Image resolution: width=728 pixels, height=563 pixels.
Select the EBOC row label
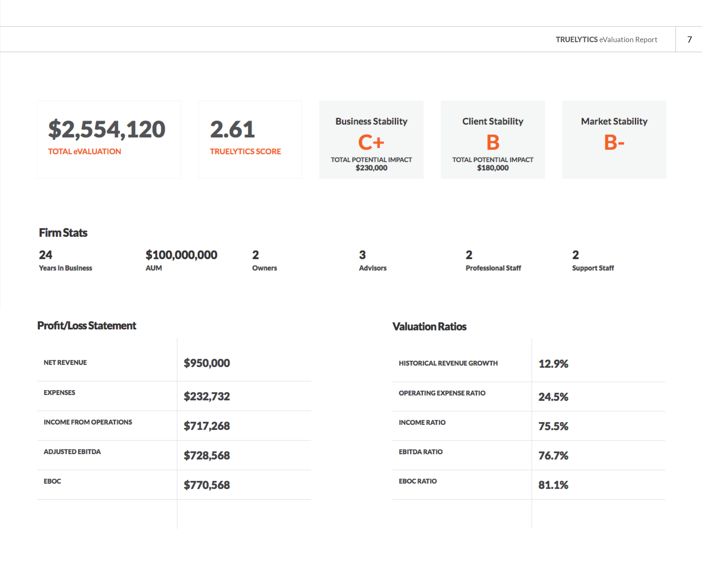pos(52,481)
